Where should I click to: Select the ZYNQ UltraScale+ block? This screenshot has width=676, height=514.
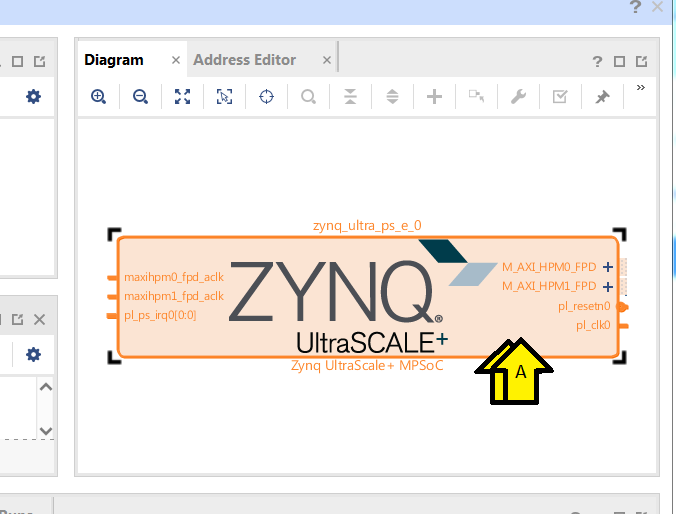tap(368, 297)
